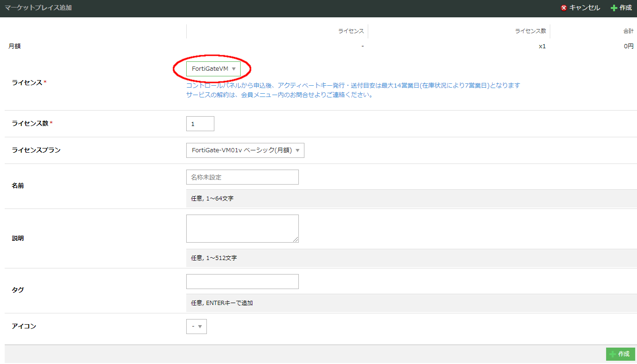The height and width of the screenshot is (364, 637).
Task: Click the 任意, ENTERキーで追加 hint text
Action: pyautogui.click(x=222, y=303)
